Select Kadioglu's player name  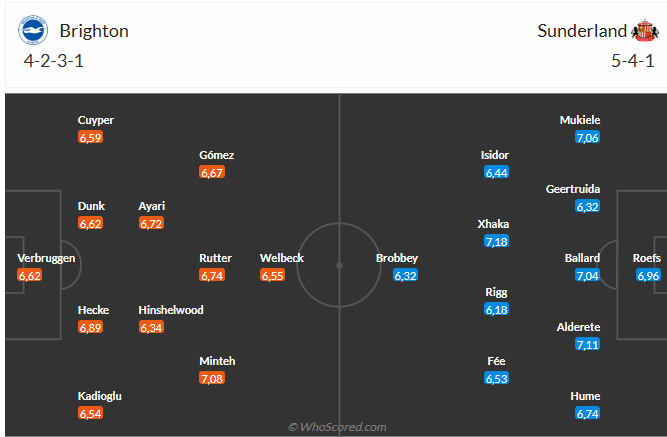[100, 396]
